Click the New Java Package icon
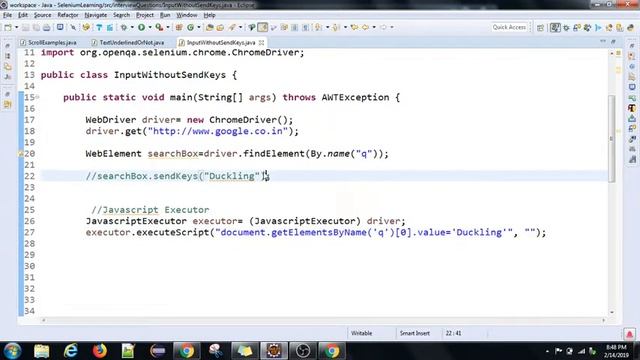The image size is (640, 360). 179,27
